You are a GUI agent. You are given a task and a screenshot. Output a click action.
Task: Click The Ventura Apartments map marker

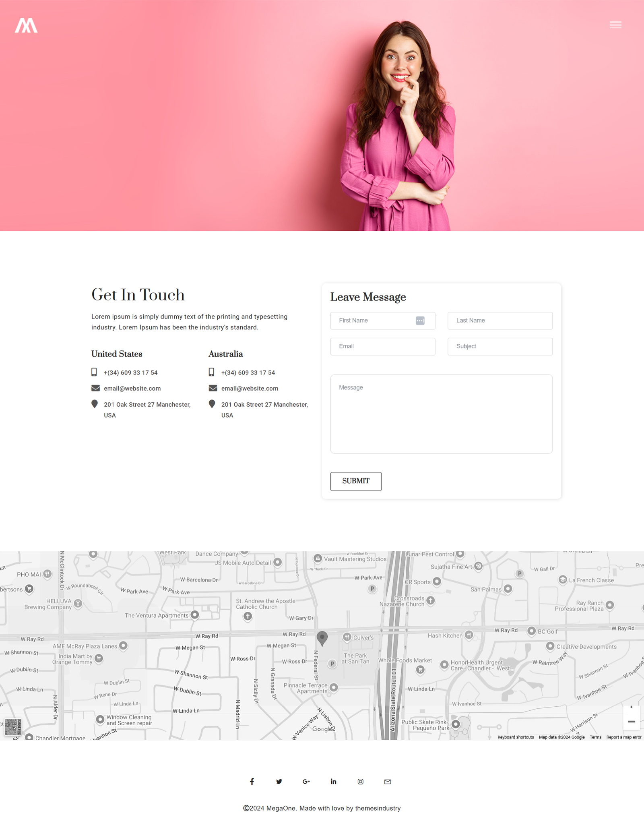click(195, 614)
